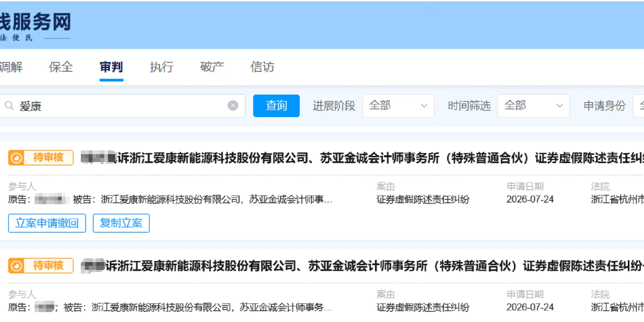Viewport: 644px width, 322px height.
Task: Click the 参与人 label in the second case
Action: tap(22, 294)
